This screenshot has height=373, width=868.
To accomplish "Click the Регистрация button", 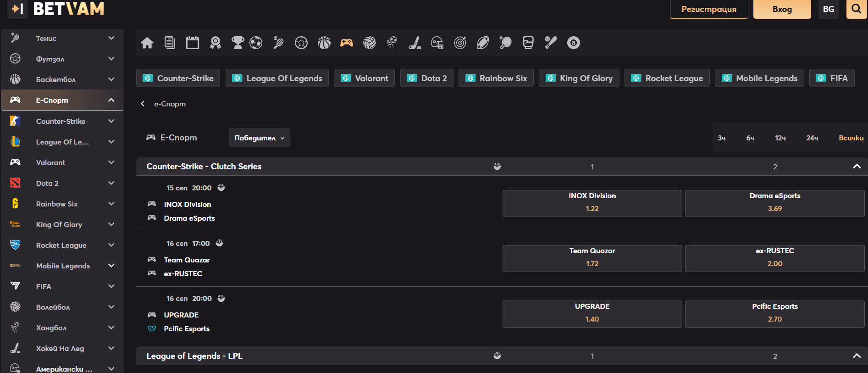I will coord(709,9).
